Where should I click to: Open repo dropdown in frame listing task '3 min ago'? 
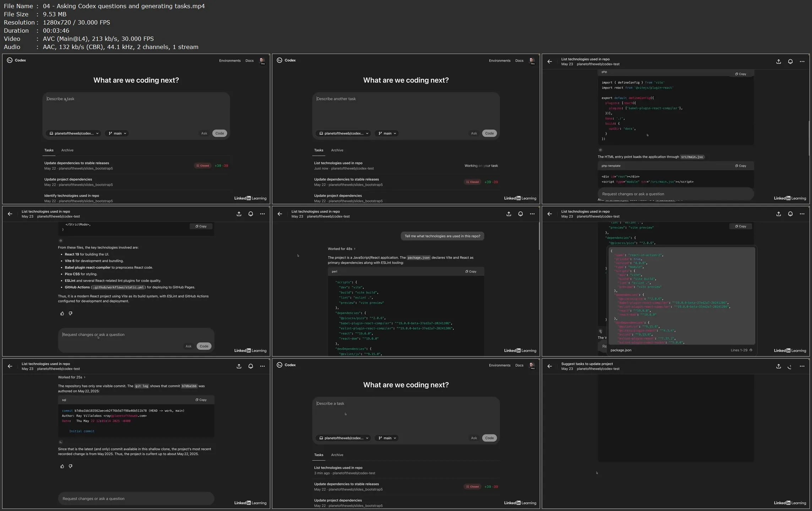343,438
